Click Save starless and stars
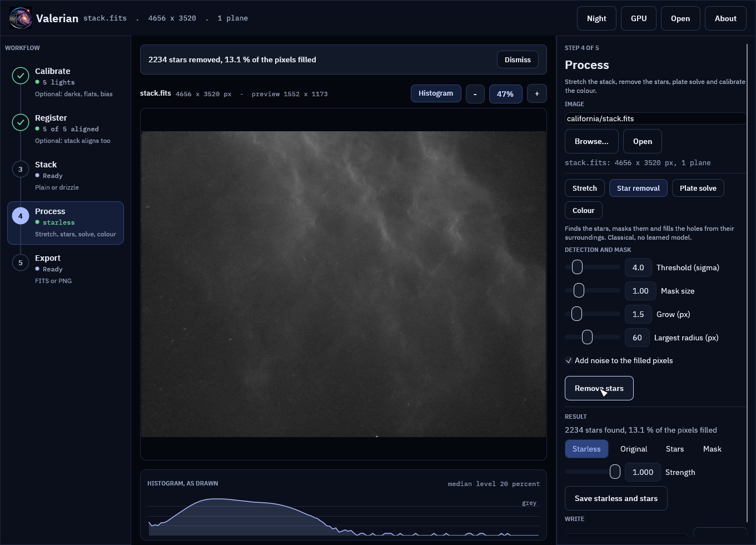The image size is (756, 545). 616,498
